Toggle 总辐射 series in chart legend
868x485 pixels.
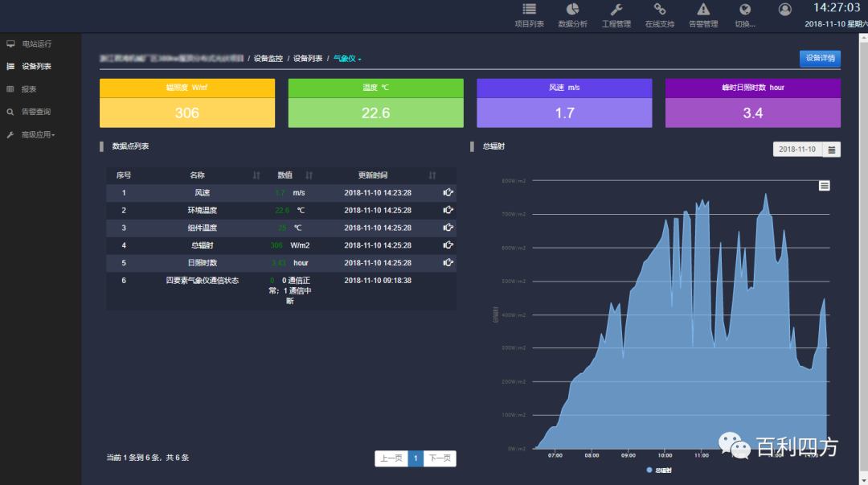659,469
